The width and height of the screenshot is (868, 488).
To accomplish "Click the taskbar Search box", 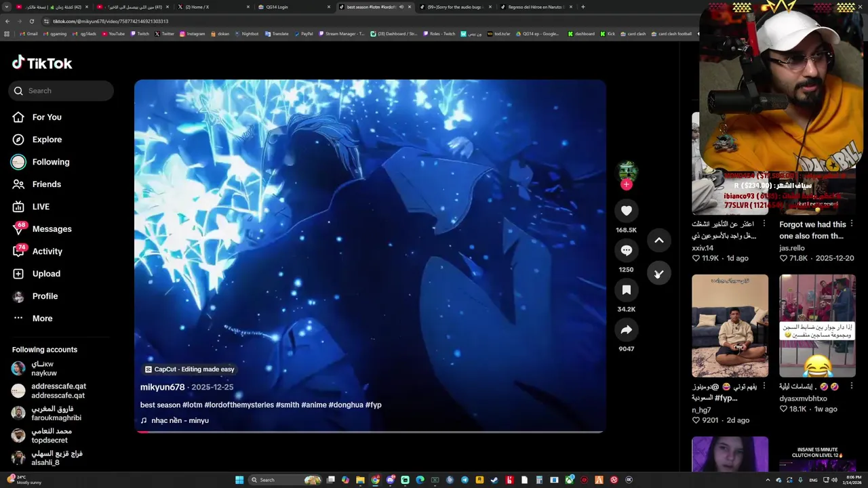I will click(x=285, y=480).
